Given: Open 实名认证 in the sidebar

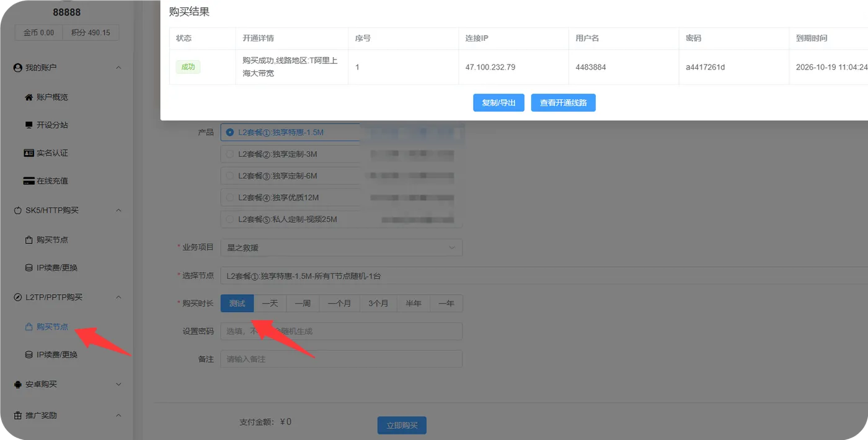Looking at the screenshot, I should click(x=52, y=153).
